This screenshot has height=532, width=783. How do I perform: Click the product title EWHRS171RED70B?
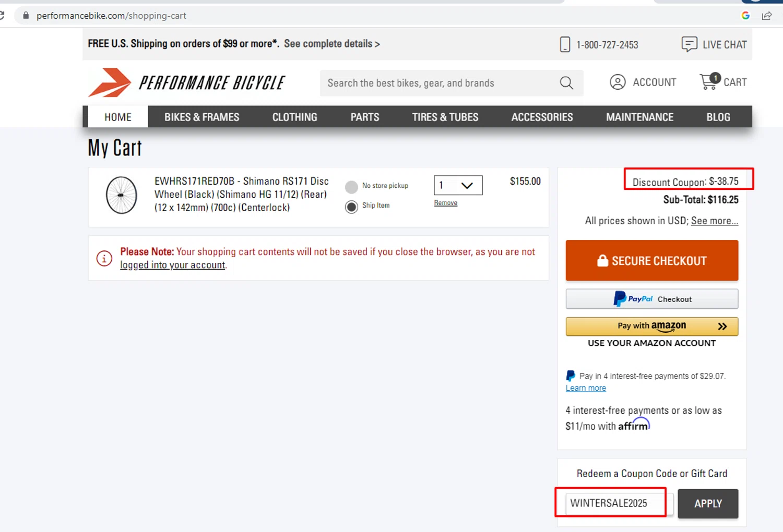[242, 194]
